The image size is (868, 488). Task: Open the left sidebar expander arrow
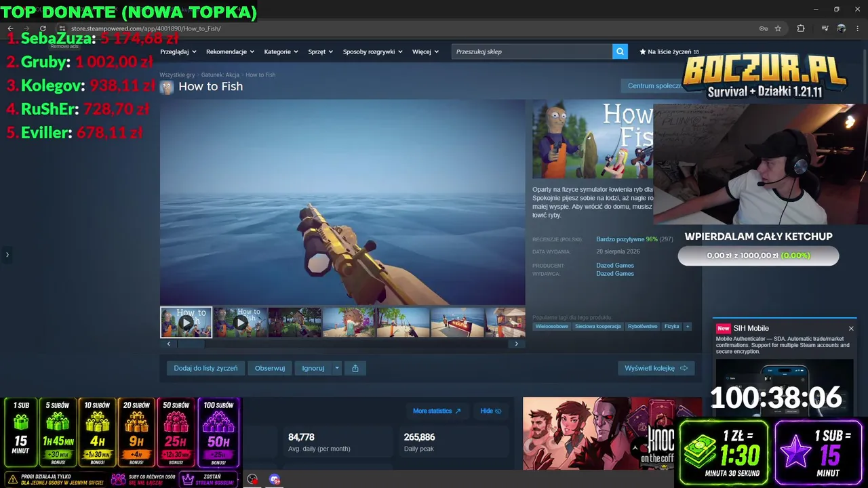[x=7, y=255]
